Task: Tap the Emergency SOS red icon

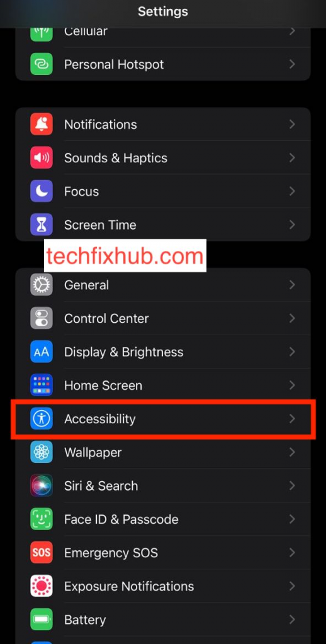Action: [41, 552]
